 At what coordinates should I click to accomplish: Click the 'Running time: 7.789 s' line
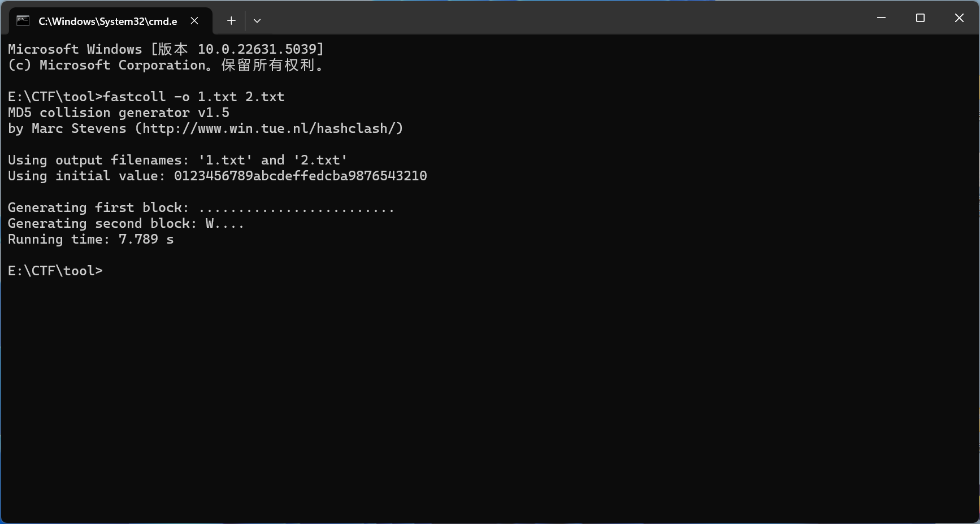tap(90, 240)
